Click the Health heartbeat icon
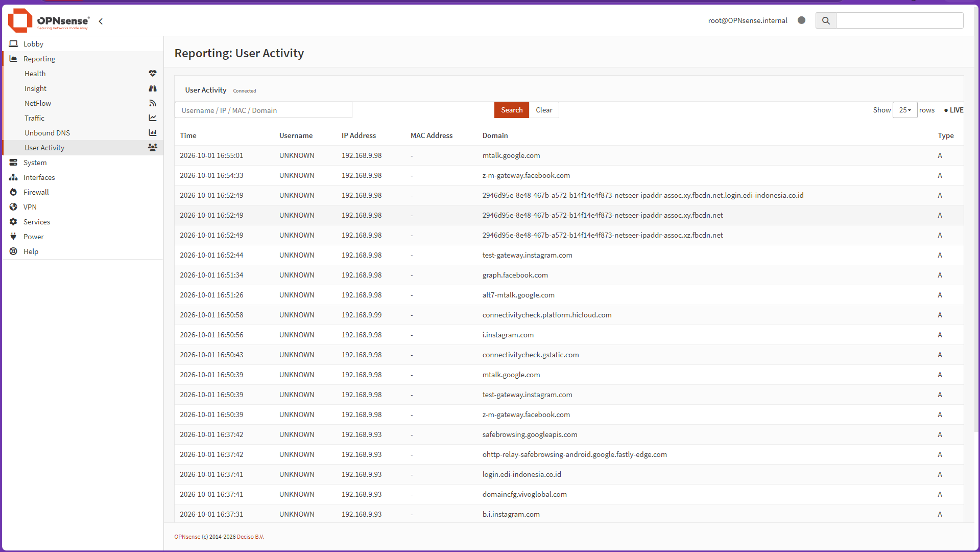980x552 pixels. 153,74
